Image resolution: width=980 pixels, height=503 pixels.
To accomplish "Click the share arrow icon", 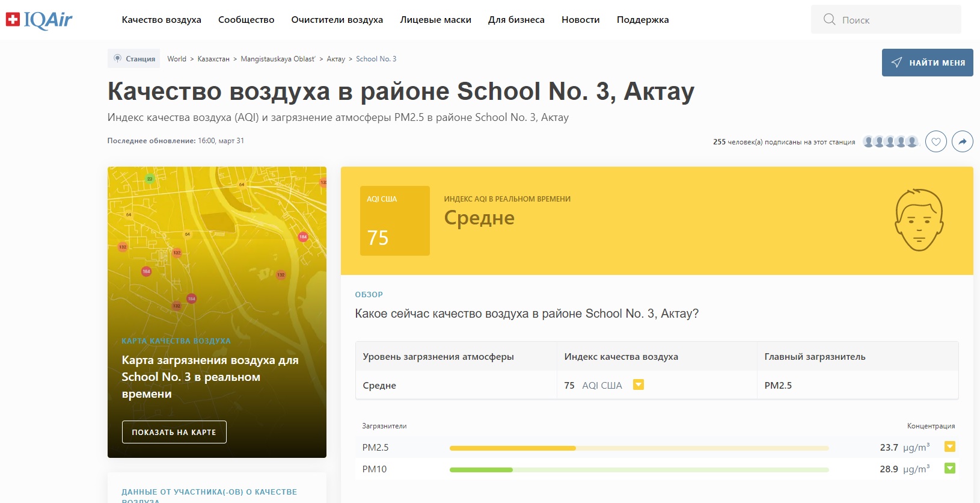I will [962, 141].
